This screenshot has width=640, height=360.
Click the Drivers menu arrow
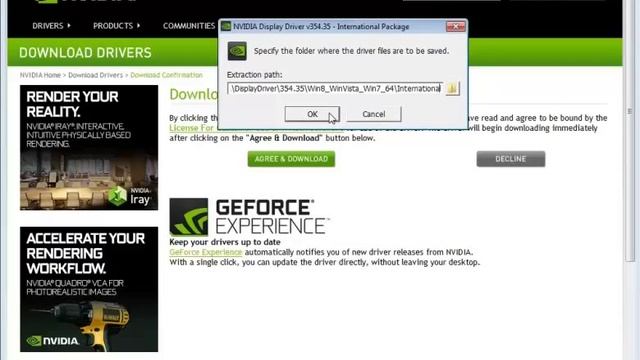tap(69, 26)
